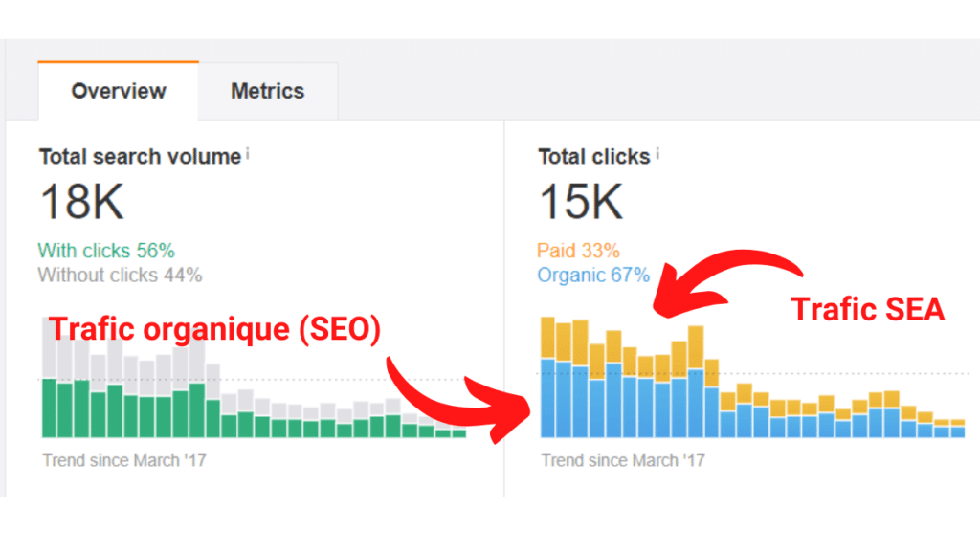Viewport: 980px width, 552px height.
Task: Click the Organic 67% legend label
Action: click(x=593, y=275)
